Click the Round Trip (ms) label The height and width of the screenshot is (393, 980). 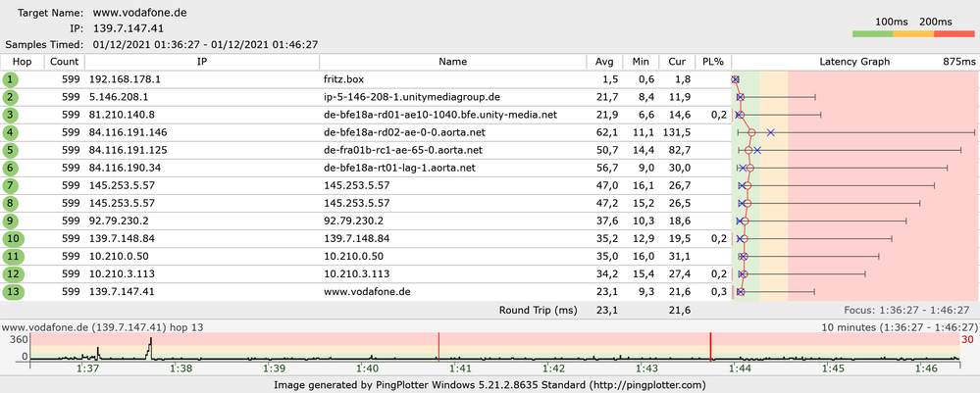tap(539, 310)
